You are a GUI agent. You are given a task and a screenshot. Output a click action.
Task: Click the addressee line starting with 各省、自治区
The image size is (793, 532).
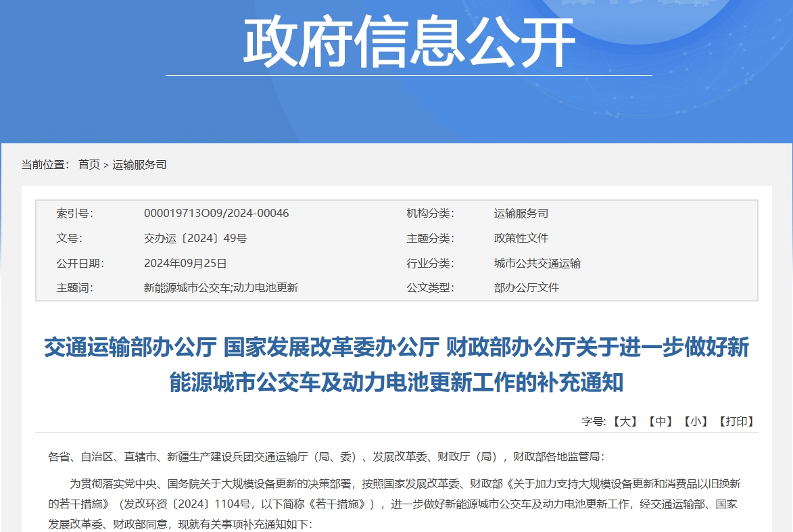pos(322,457)
